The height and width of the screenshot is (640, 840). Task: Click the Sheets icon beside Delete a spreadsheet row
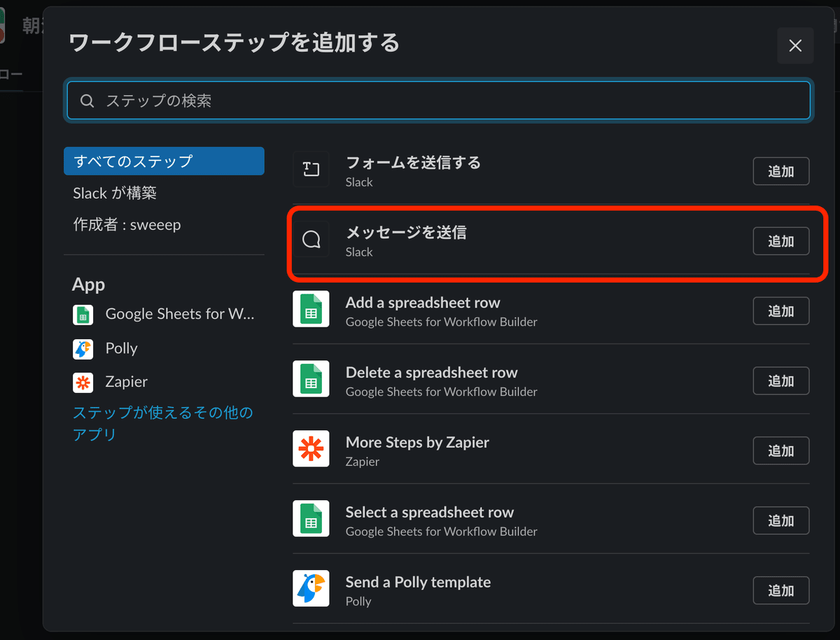311,380
